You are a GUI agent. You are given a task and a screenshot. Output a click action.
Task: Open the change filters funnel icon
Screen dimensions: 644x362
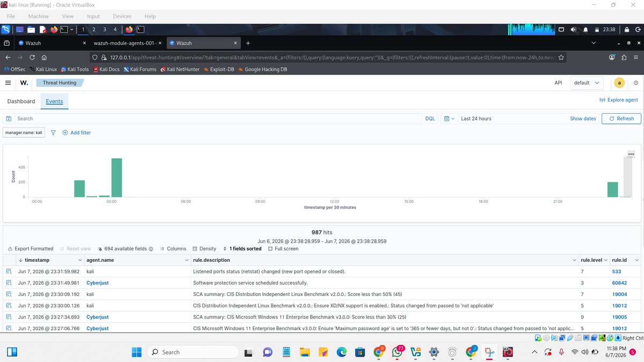pyautogui.click(x=53, y=132)
